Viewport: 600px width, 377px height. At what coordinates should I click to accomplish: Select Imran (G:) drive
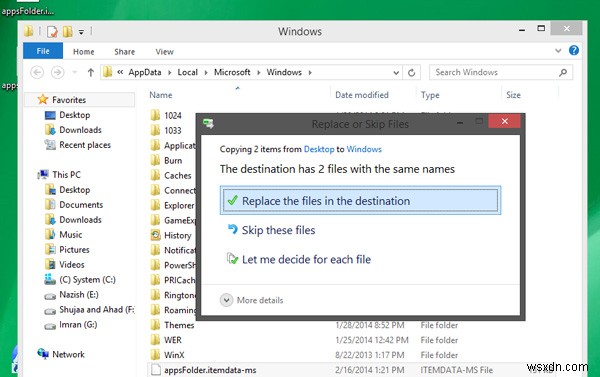point(78,325)
